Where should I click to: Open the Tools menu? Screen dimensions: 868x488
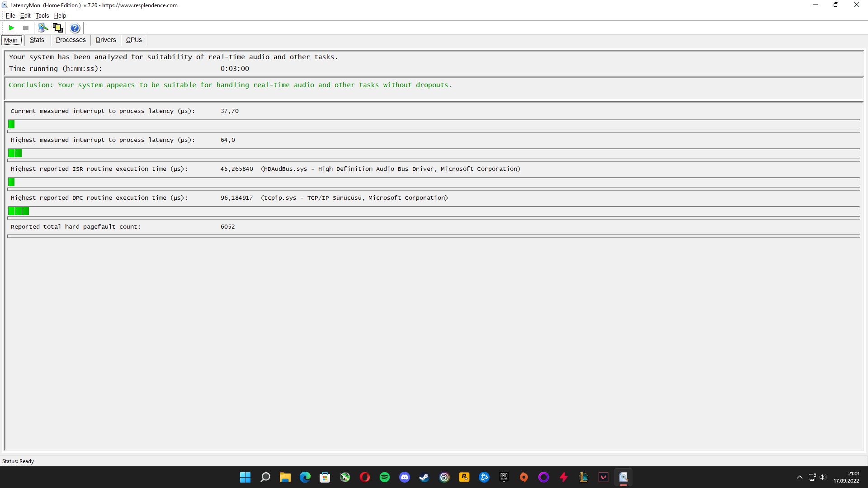click(x=42, y=15)
